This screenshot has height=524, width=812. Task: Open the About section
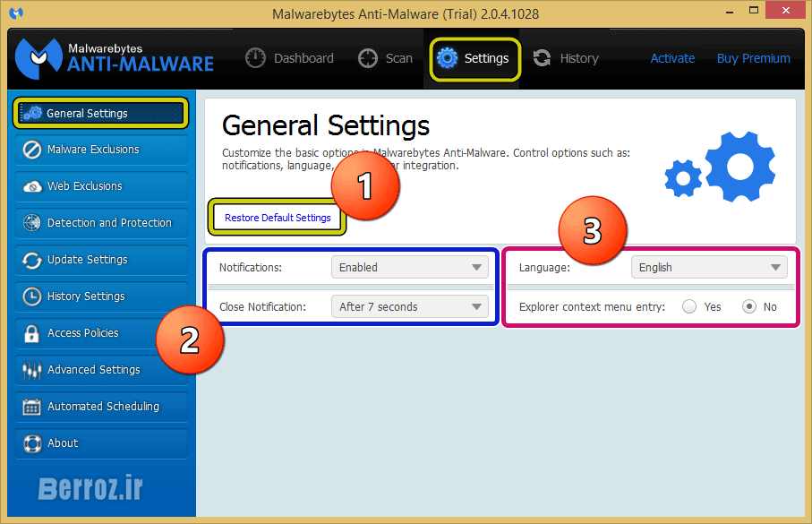(x=101, y=443)
